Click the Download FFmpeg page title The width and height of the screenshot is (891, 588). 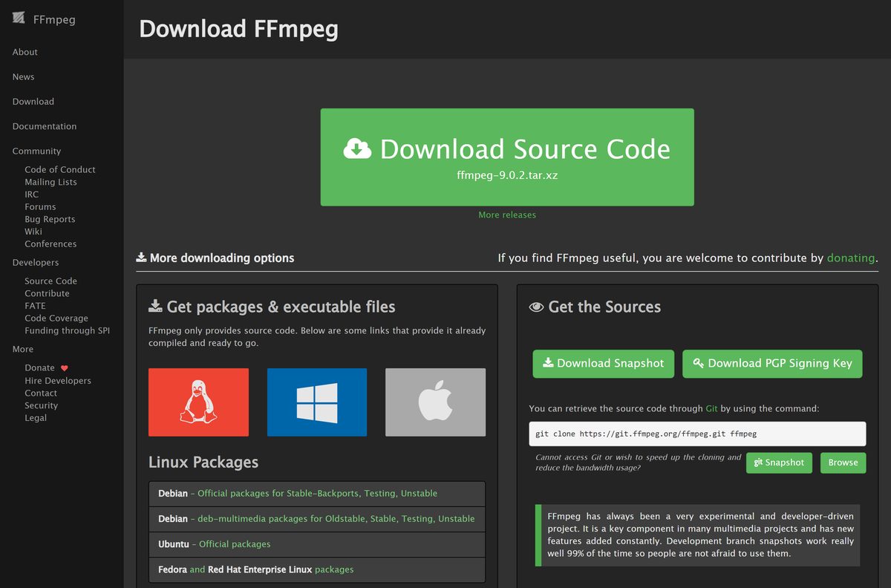coord(238,29)
